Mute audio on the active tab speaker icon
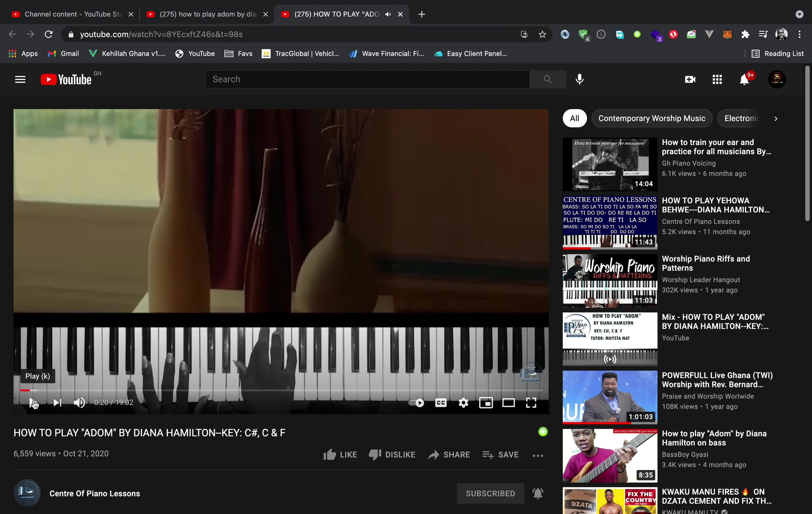This screenshot has height=514, width=812. click(x=388, y=14)
